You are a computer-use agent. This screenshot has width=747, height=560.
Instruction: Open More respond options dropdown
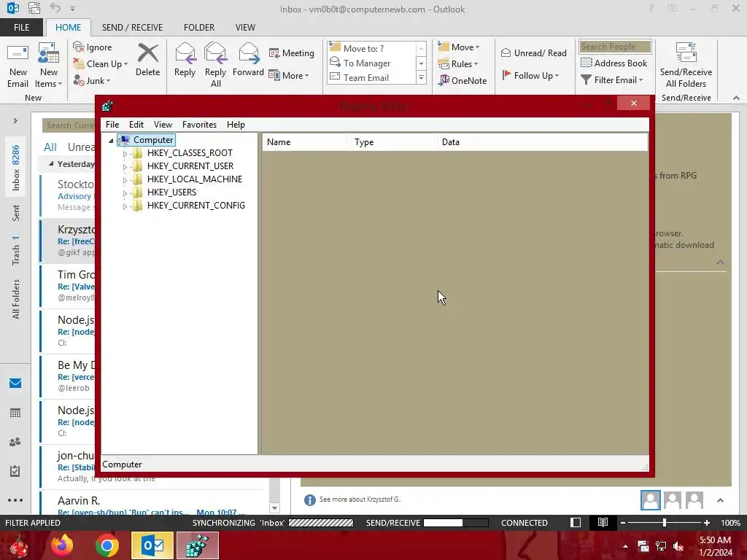[289, 75]
